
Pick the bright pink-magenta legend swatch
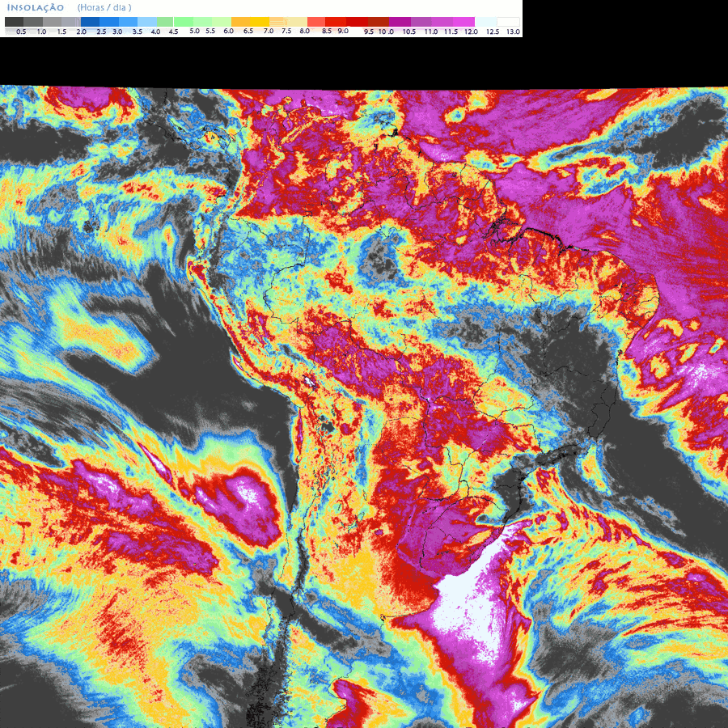point(463,22)
